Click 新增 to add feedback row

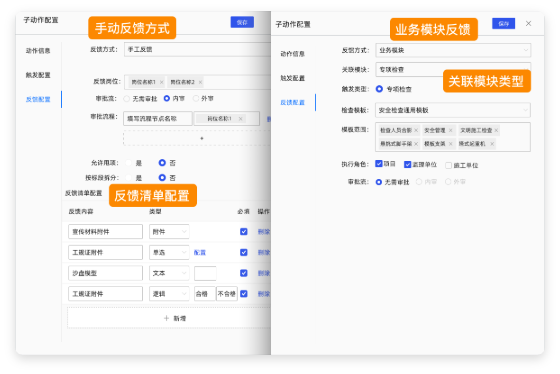pyautogui.click(x=175, y=318)
